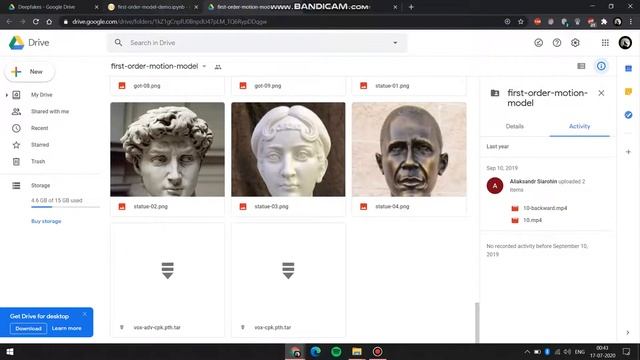640x360 pixels.
Task: Go to browser home page
Action: 49,22
